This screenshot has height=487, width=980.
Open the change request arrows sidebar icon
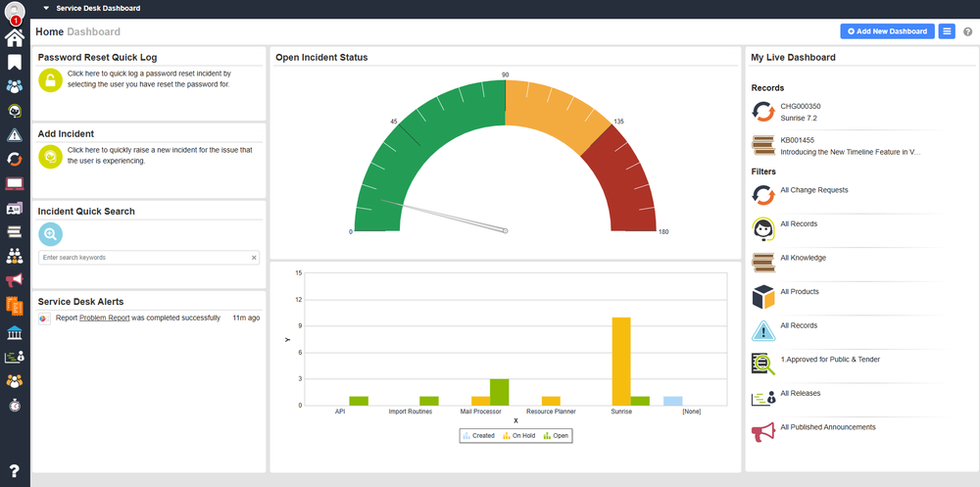click(x=15, y=160)
